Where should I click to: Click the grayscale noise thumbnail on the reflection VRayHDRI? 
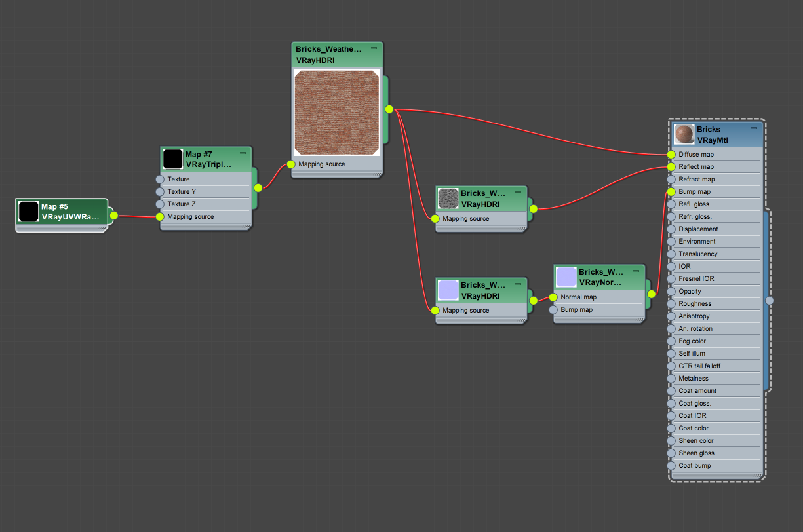tap(448, 199)
